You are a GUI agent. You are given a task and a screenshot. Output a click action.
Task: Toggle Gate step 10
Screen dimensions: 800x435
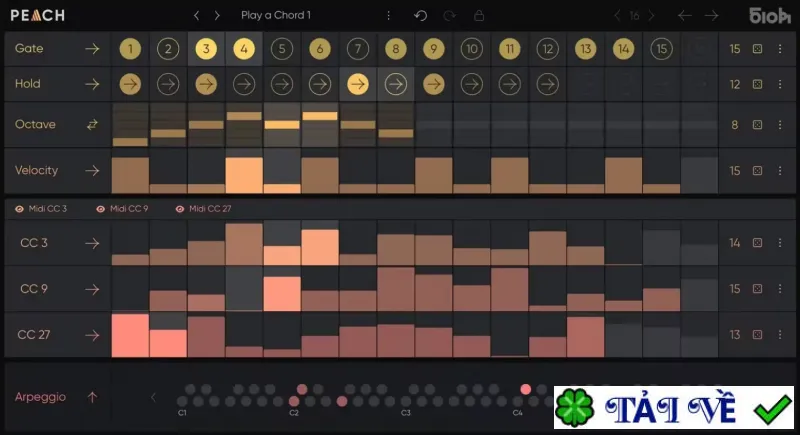tap(471, 49)
